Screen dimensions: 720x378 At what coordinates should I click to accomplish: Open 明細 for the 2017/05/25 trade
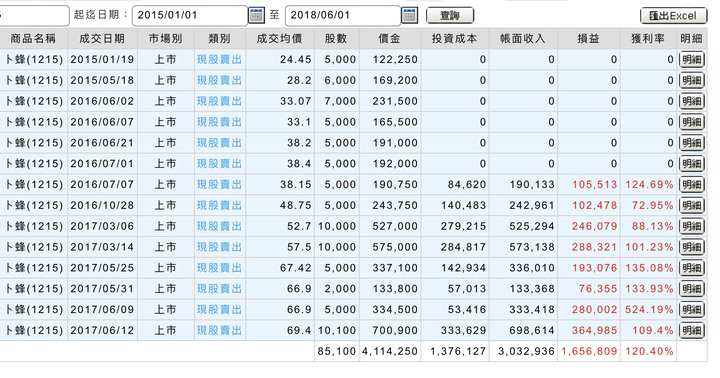click(692, 268)
